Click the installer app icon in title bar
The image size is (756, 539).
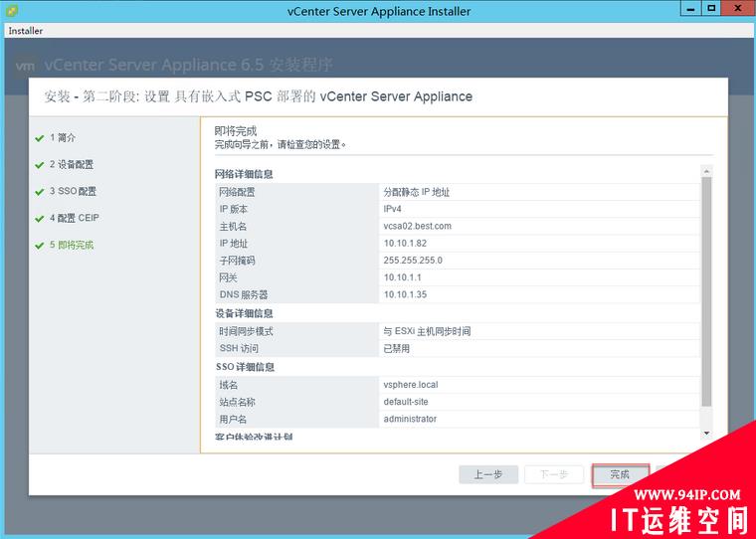(x=12, y=11)
